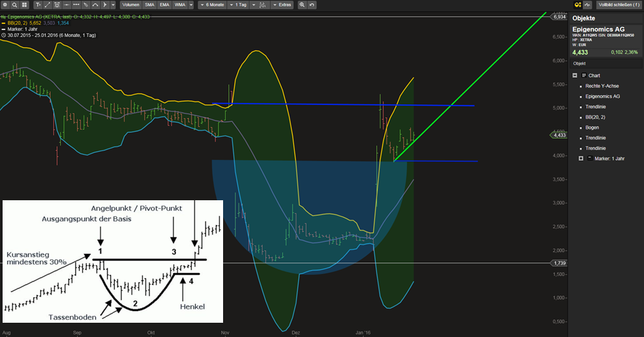Add the EMA indicator
This screenshot has height=337, width=644.
pos(164,5)
